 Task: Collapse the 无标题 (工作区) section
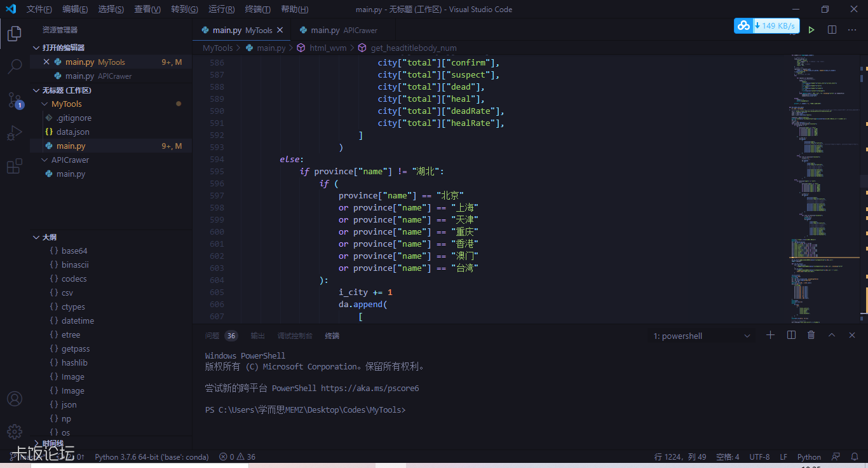point(111,90)
